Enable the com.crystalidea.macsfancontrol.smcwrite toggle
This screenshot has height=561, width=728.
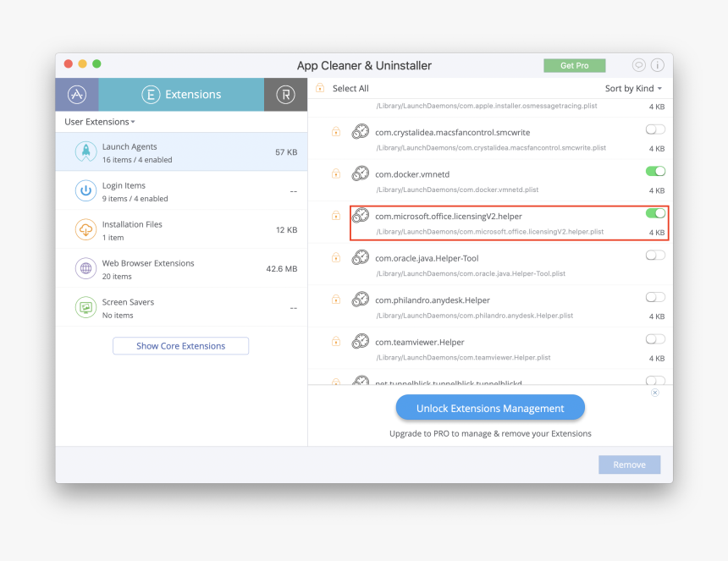pos(655,129)
